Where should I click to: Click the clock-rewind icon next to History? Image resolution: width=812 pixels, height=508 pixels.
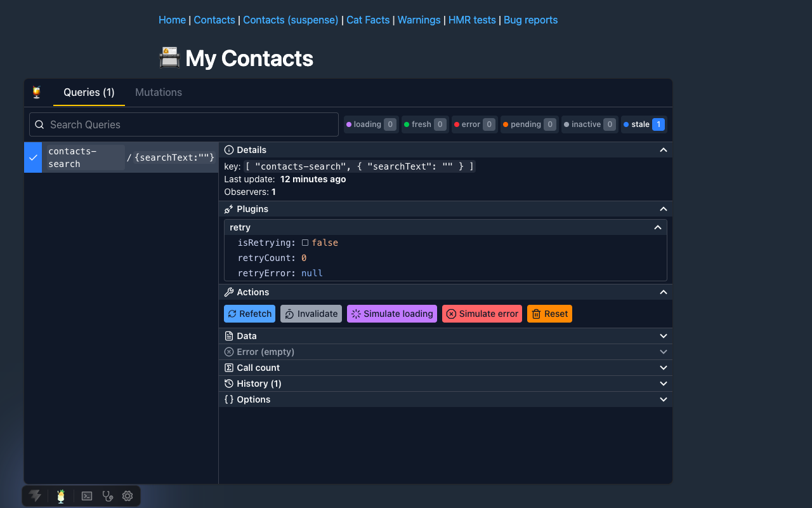coord(229,384)
